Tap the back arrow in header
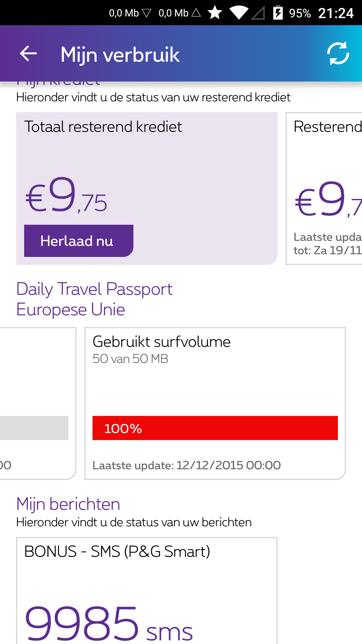The height and width of the screenshot is (644, 362). pos(28,54)
